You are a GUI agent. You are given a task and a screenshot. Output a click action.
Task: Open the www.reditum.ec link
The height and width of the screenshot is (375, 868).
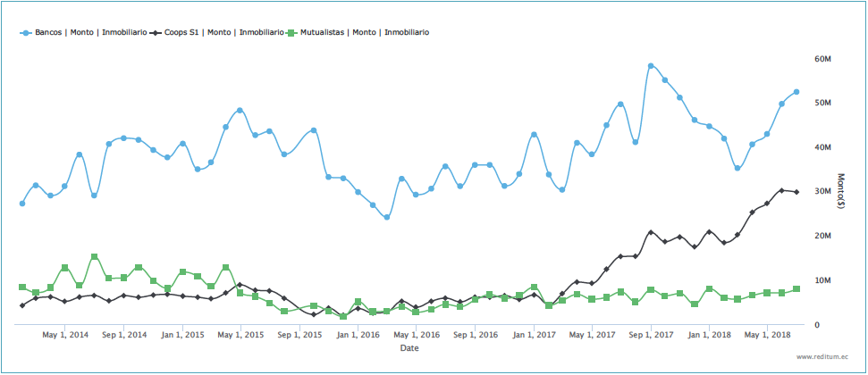pyautogui.click(x=824, y=356)
